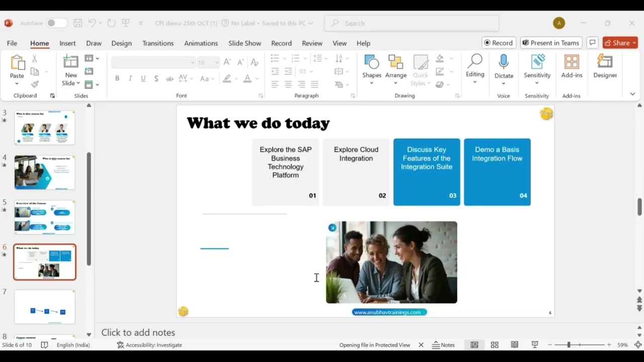Decrease font size
This screenshot has height=362, width=644.
(x=240, y=62)
